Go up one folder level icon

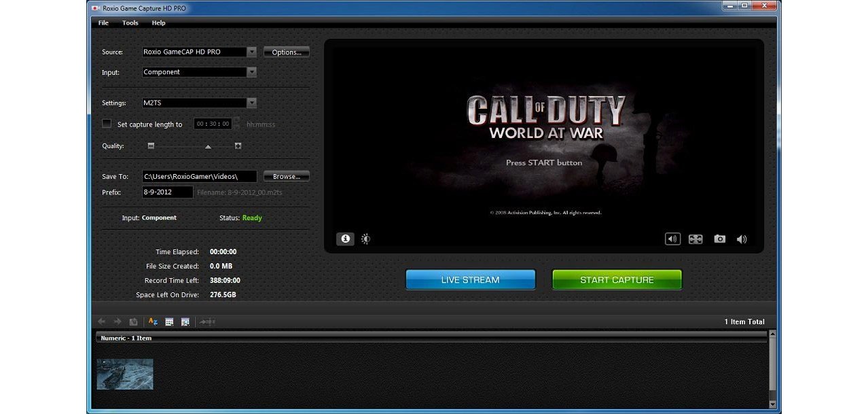134,322
